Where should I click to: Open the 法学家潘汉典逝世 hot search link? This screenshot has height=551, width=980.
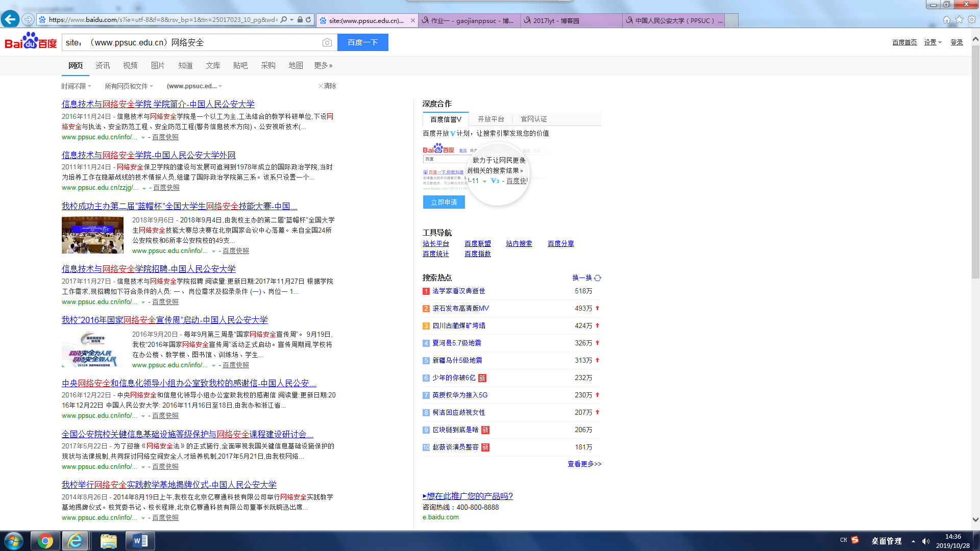(x=458, y=291)
